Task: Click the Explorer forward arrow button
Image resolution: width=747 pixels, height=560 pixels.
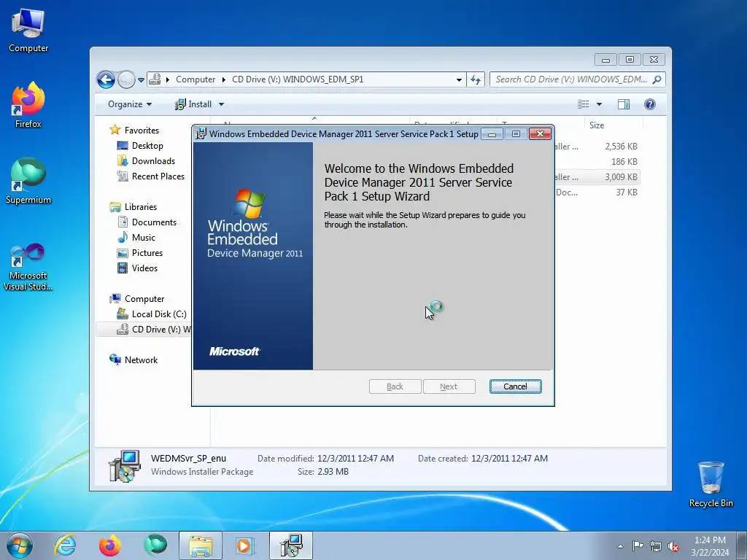Action: click(x=126, y=79)
